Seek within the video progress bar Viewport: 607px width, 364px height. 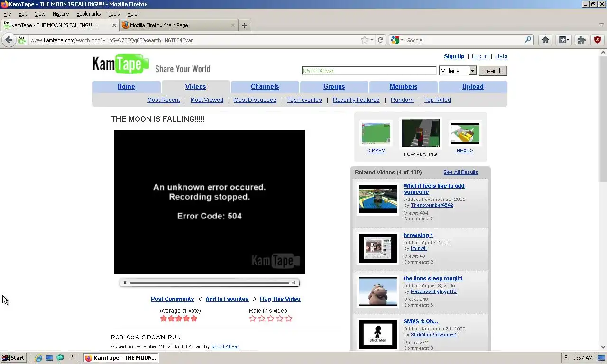click(x=209, y=283)
